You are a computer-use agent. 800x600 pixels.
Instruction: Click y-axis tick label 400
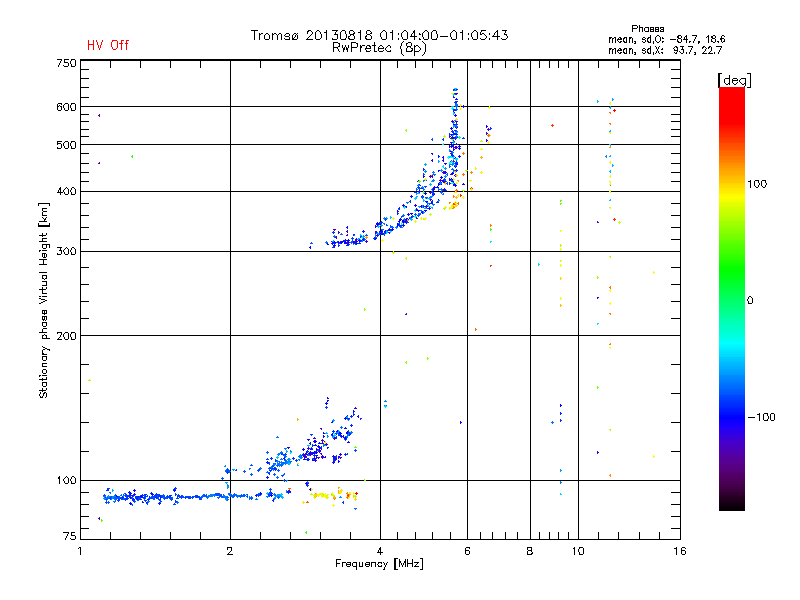tap(66, 191)
